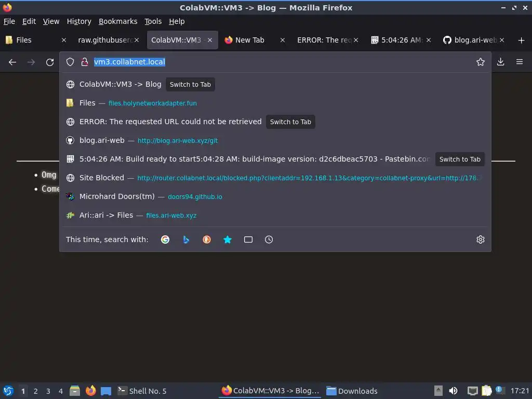Search this time with DuckDuckGo
This screenshot has height=399, width=532.
click(207, 240)
